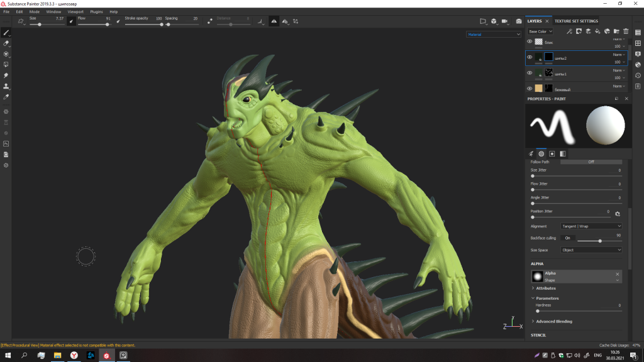Viewport: 644px width, 362px height.
Task: Open symmetry settings dropdown
Action: click(x=285, y=21)
